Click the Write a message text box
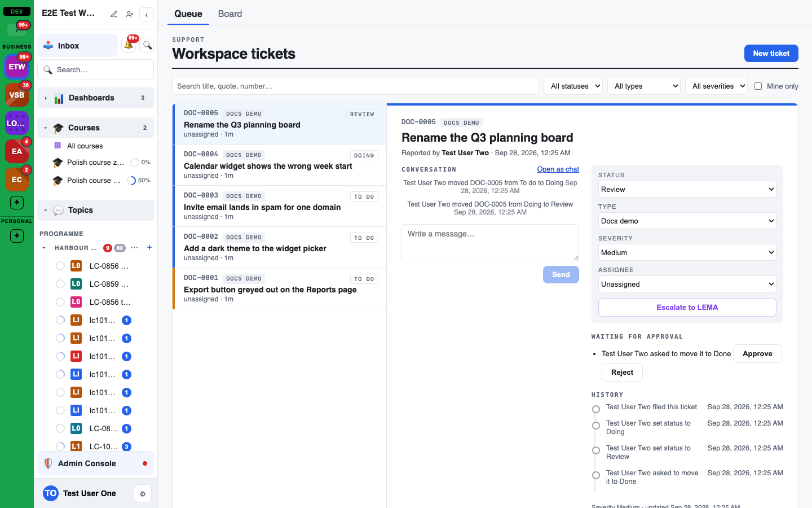The image size is (812, 508). pos(490,243)
